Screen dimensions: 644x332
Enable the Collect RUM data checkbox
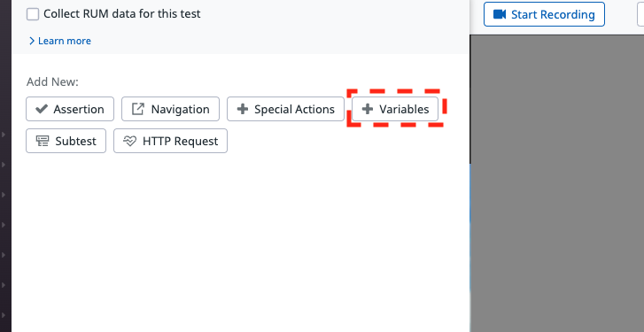(33, 14)
